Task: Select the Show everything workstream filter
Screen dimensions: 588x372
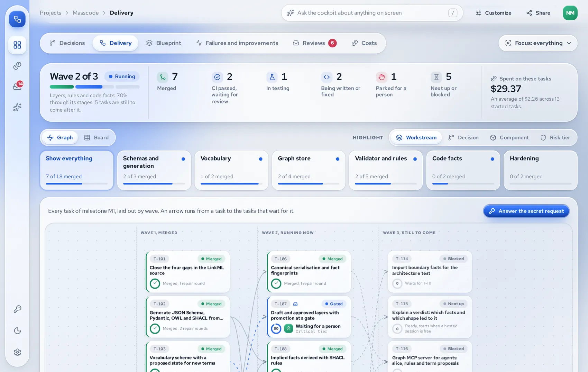Action: [x=77, y=170]
